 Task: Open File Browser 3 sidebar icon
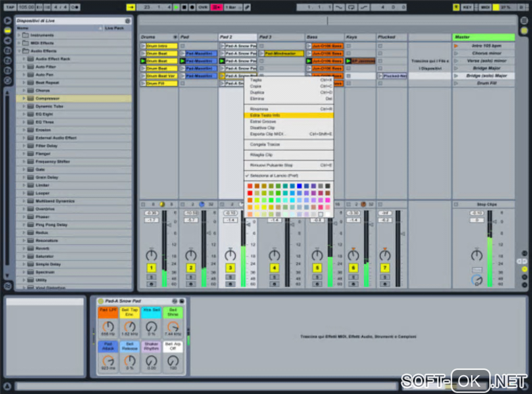[x=7, y=70]
